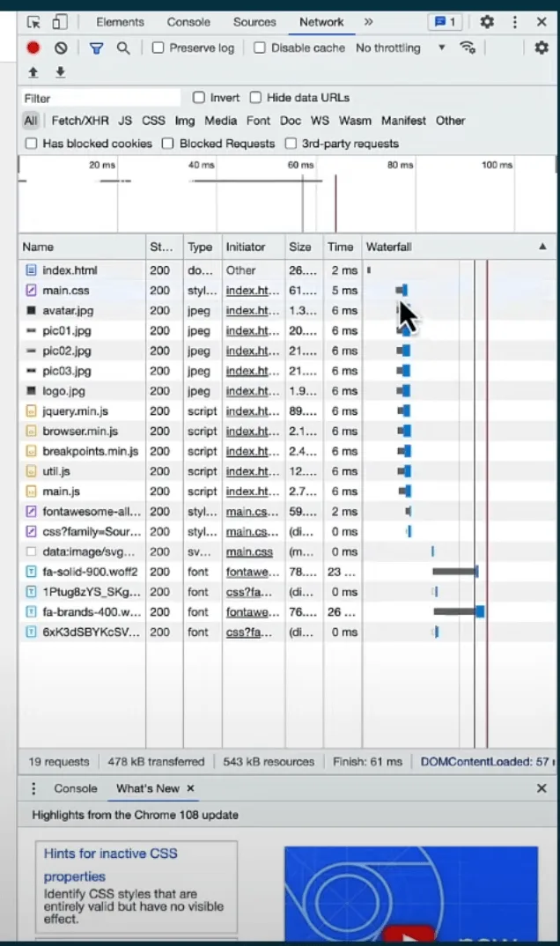Filter requests by WS type
Screen dimensions: 560x946
320,121
